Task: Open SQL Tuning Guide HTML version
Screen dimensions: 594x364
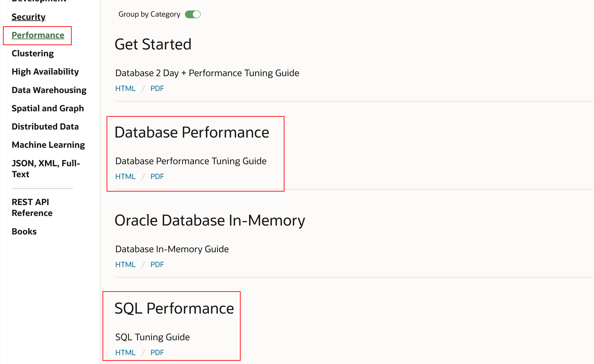Action: (125, 352)
